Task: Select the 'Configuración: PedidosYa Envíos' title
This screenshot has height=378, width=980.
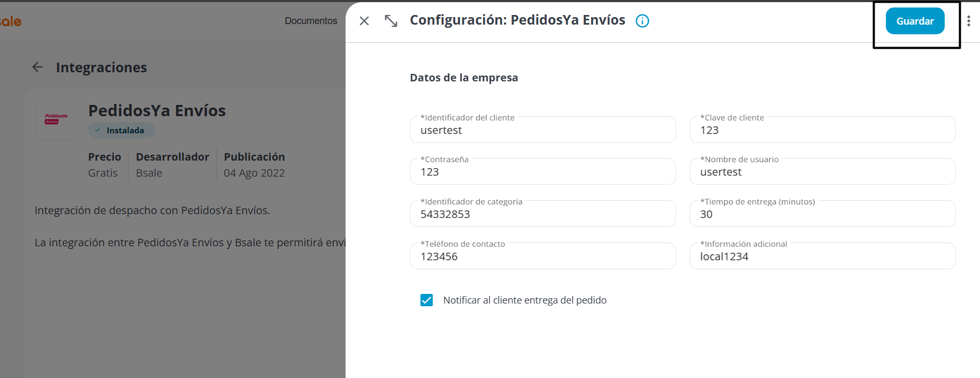Action: point(517,20)
